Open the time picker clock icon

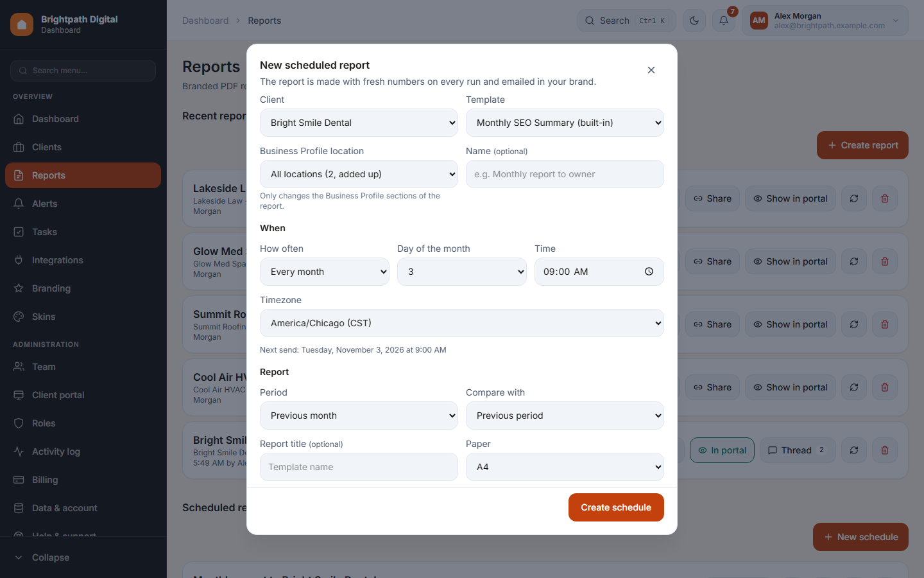tap(649, 272)
